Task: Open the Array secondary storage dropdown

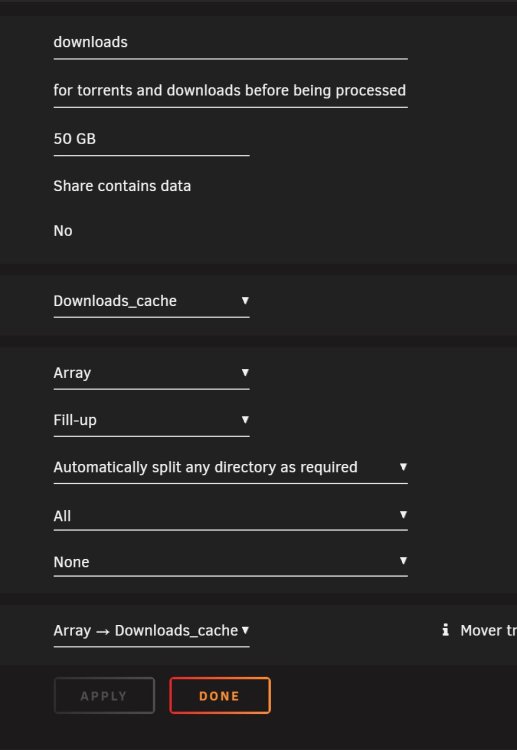Action: pyautogui.click(x=152, y=373)
